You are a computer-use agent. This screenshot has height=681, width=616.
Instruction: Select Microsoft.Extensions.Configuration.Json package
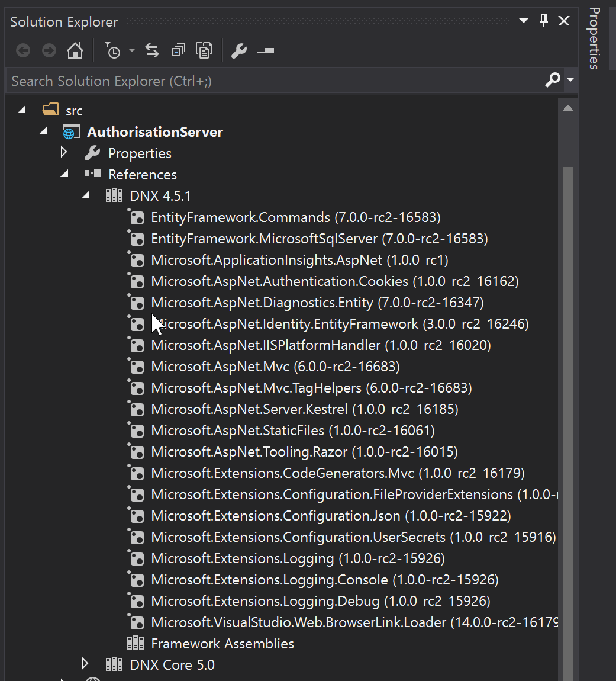(x=331, y=515)
